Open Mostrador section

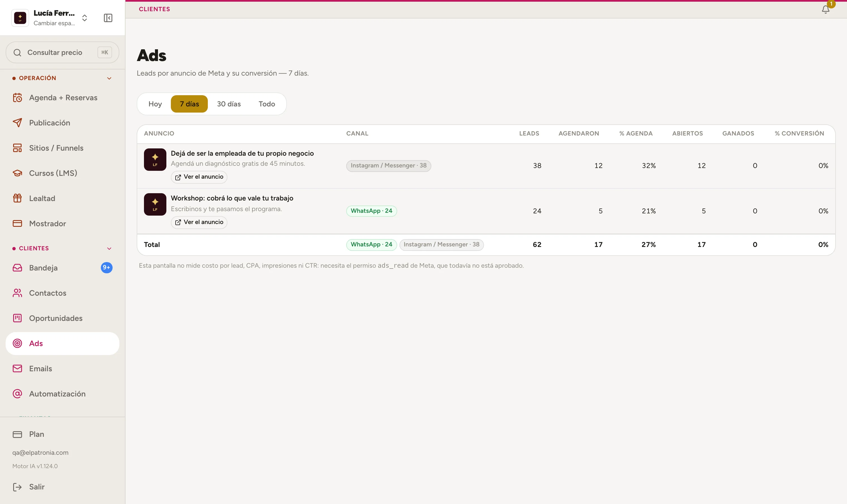coord(62,223)
